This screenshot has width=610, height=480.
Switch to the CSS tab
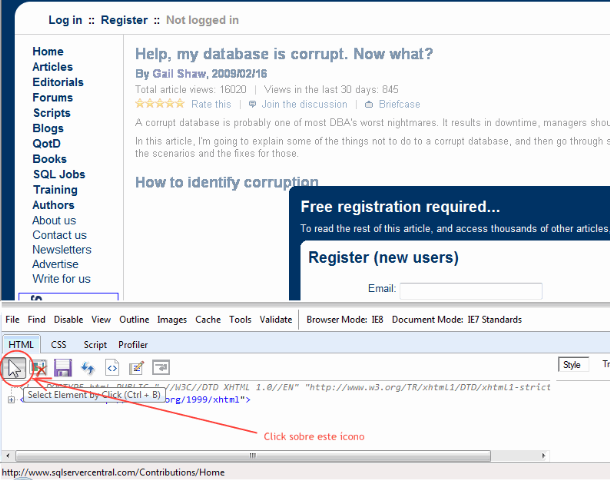(58, 344)
